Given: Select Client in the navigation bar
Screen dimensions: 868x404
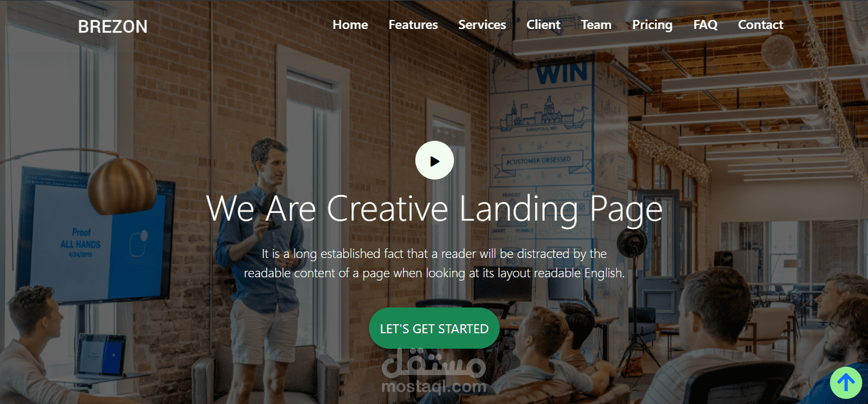Looking at the screenshot, I should pos(543,24).
